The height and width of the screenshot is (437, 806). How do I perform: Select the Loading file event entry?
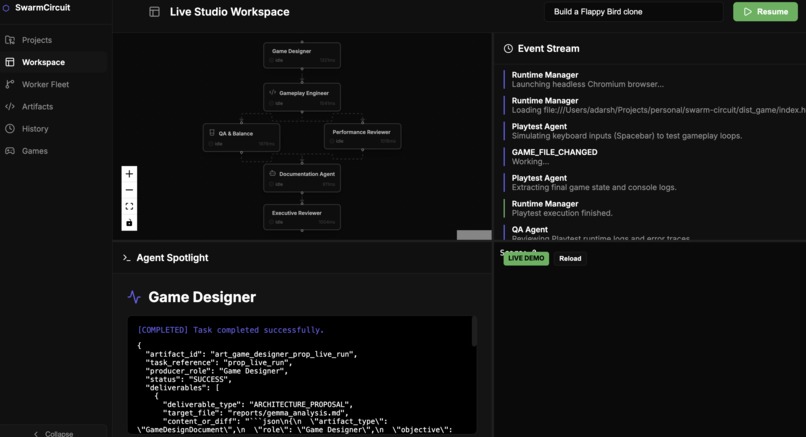pos(655,105)
